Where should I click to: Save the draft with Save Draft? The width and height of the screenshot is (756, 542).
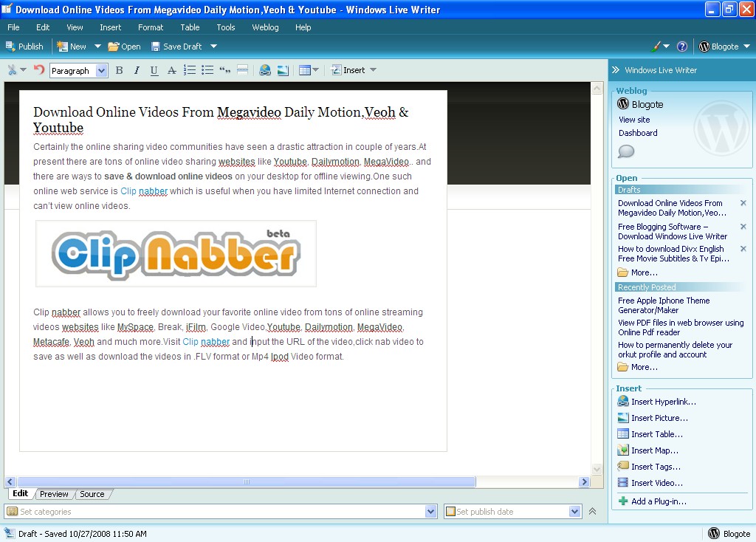click(x=176, y=47)
